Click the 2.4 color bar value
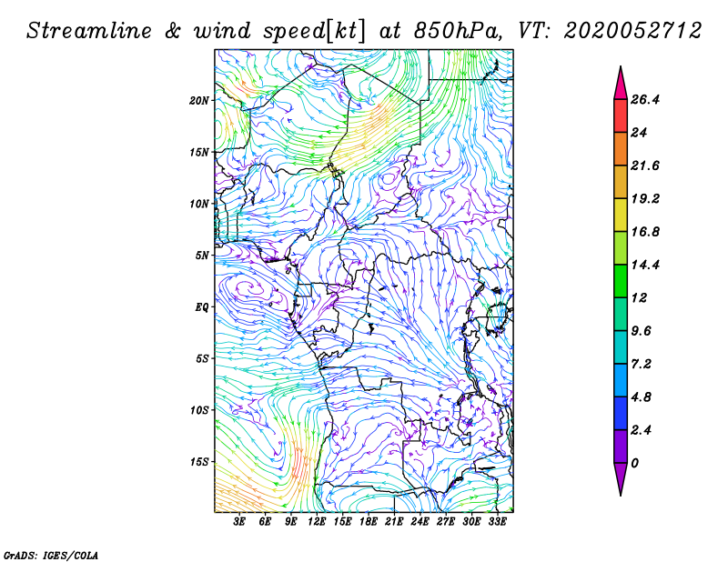The width and height of the screenshot is (728, 562). click(642, 430)
